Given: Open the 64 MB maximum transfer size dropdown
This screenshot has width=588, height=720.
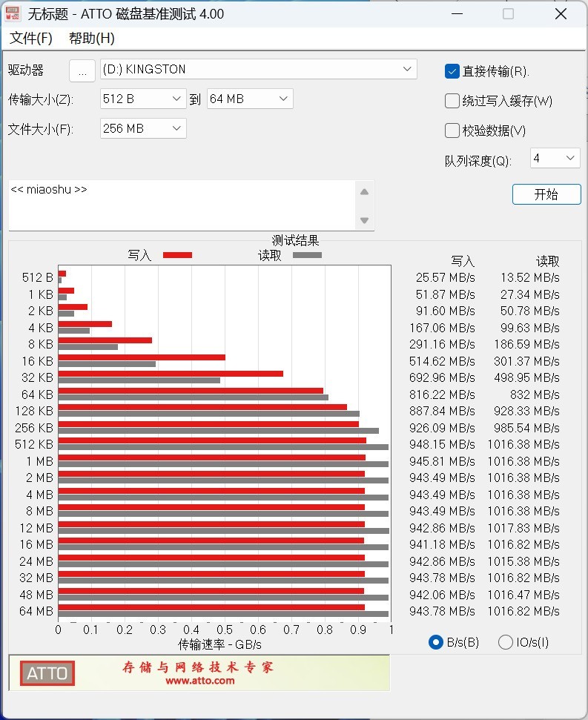Looking at the screenshot, I should pos(250,99).
